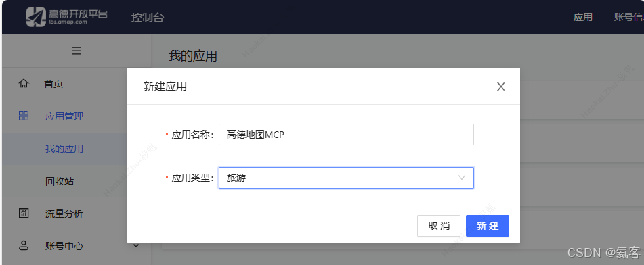Open 账号信息 in the top navigation
644x265 pixels.
click(629, 17)
